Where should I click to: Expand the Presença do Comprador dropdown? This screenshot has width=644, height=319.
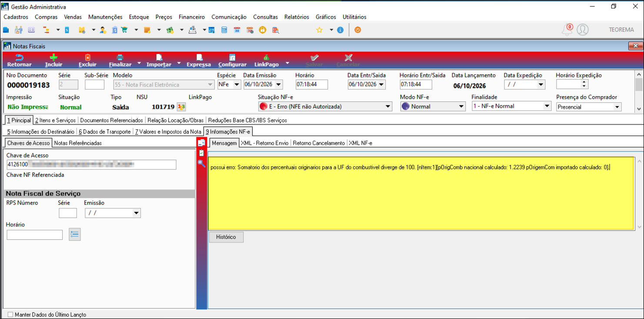click(617, 107)
